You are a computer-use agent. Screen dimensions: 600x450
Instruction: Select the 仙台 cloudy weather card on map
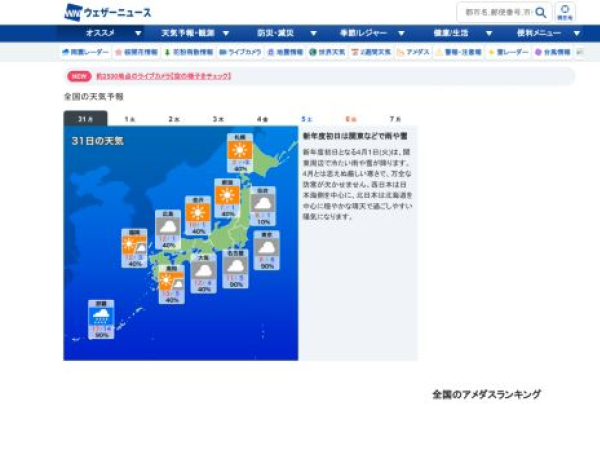click(x=262, y=206)
